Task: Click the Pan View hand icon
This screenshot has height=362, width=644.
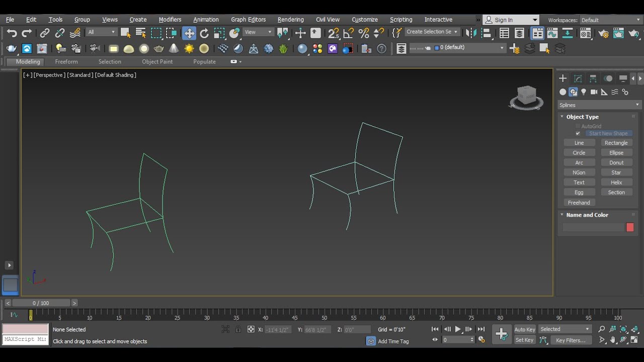Action: point(613,340)
